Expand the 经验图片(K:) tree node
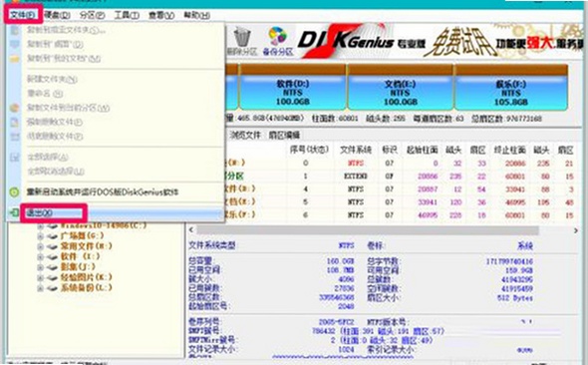 [41, 278]
